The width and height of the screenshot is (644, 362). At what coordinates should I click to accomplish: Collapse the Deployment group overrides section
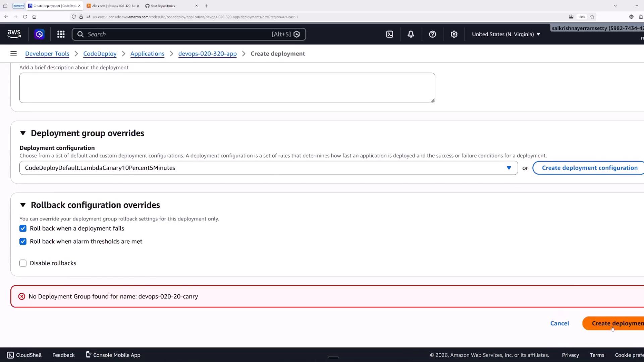coord(23,133)
